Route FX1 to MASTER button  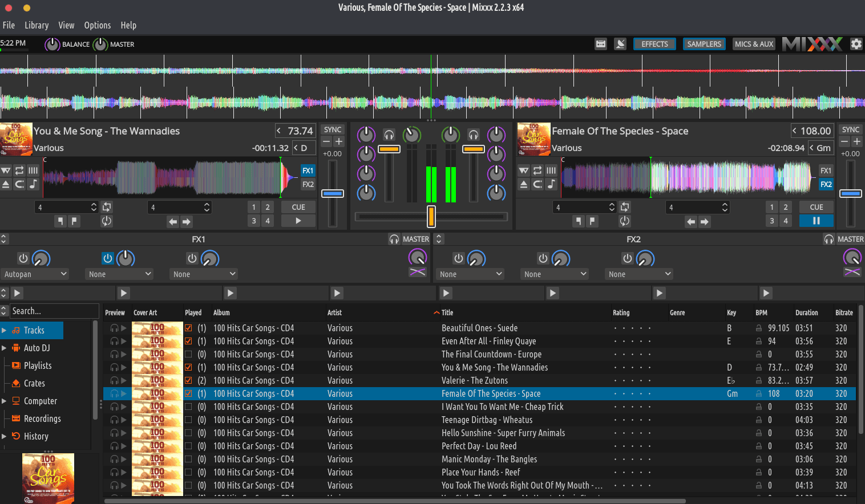(x=416, y=239)
